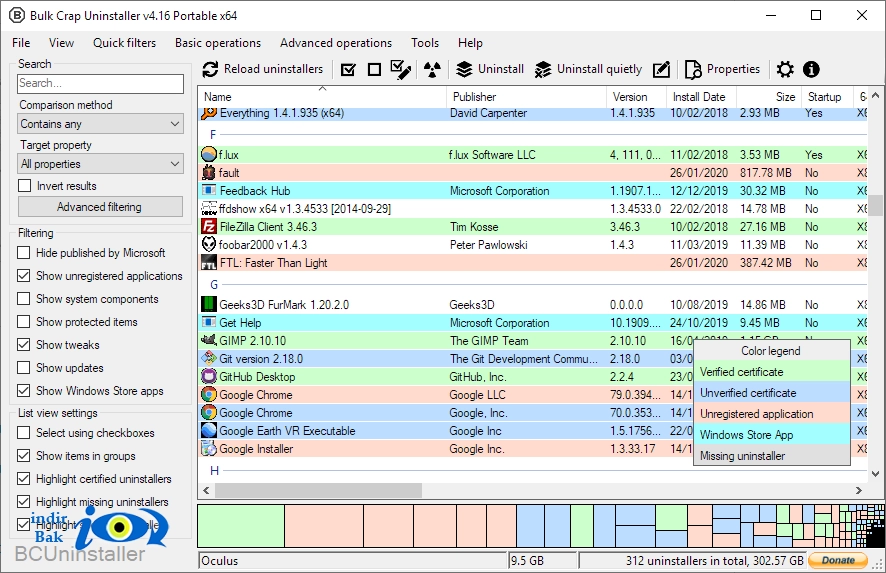Open Properties from the toolbar icon
Image resolution: width=886 pixels, height=573 pixels.
[693, 70]
